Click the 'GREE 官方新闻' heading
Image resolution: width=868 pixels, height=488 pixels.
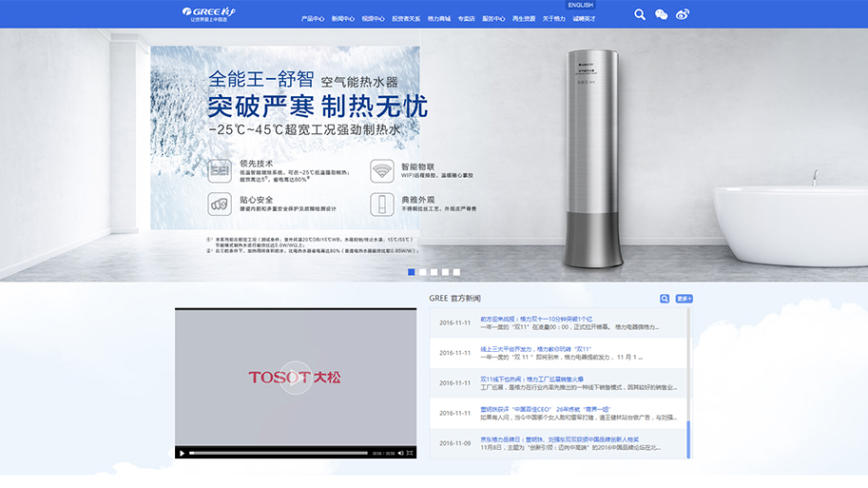coord(454,298)
